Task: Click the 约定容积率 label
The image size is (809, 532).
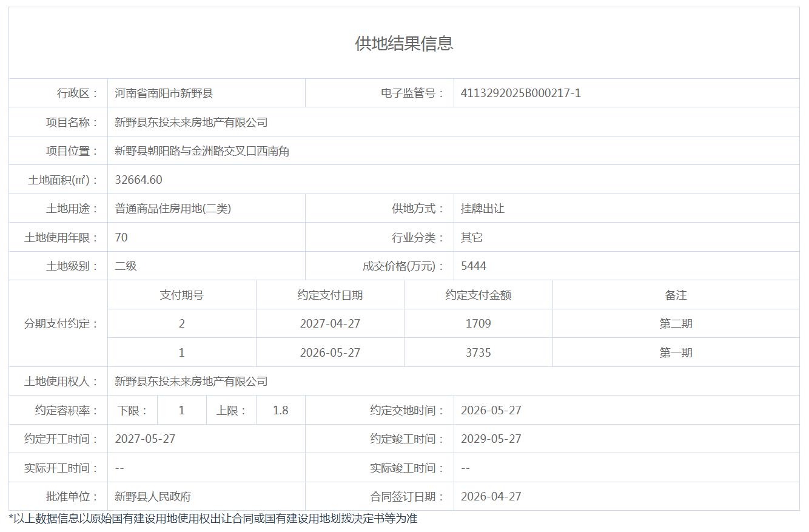Action: tap(67, 411)
